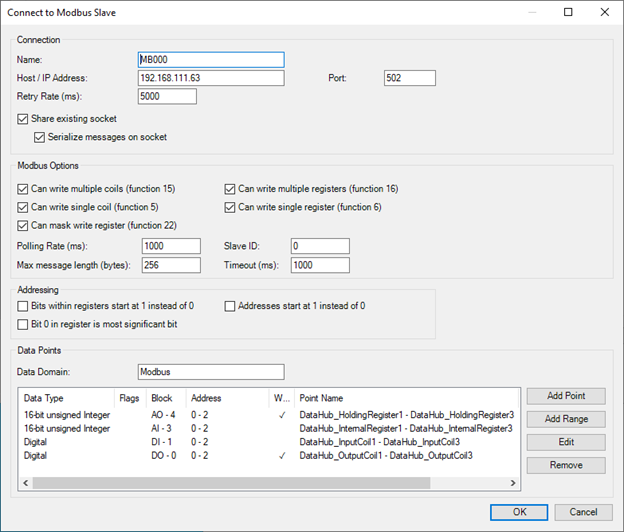Click into the Port number field

[409, 78]
